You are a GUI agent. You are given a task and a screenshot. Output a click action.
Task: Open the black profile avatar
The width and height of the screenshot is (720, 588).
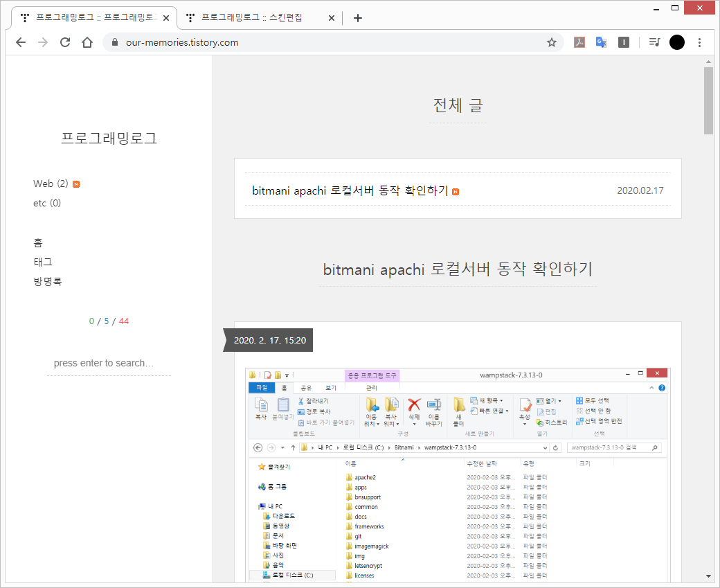click(x=677, y=42)
